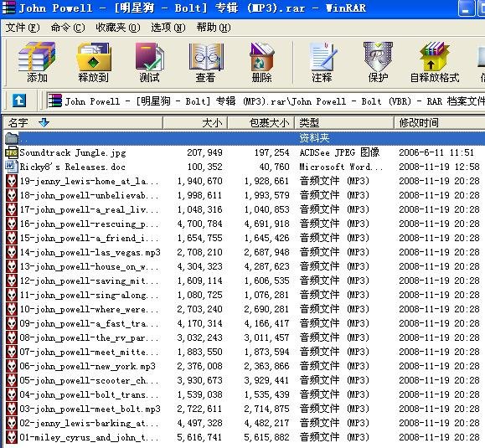Click the MP3 icon of 10-john_powell-where_were
485x448 pixels.
click(12, 309)
